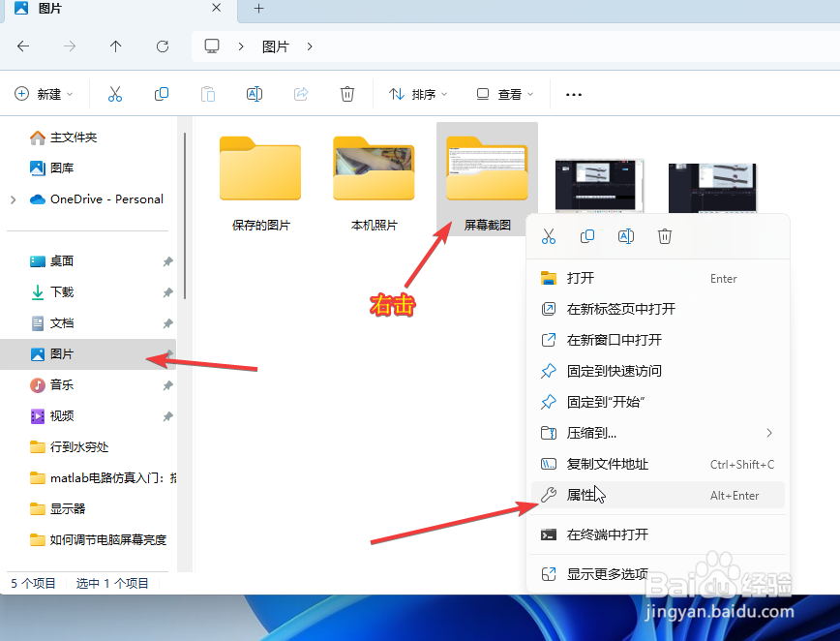Click the Copy icon in the context menu

pos(586,235)
